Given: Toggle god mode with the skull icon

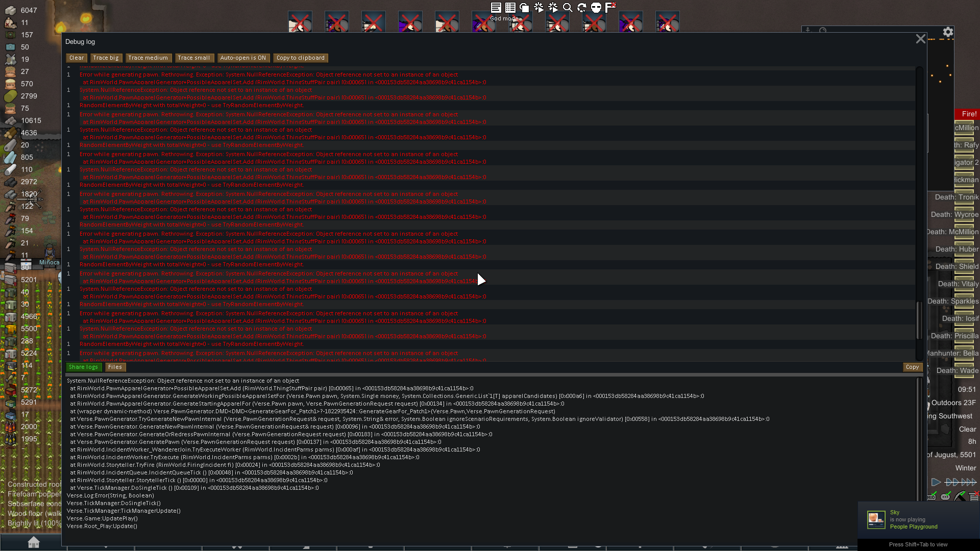Looking at the screenshot, I should click(x=595, y=8).
